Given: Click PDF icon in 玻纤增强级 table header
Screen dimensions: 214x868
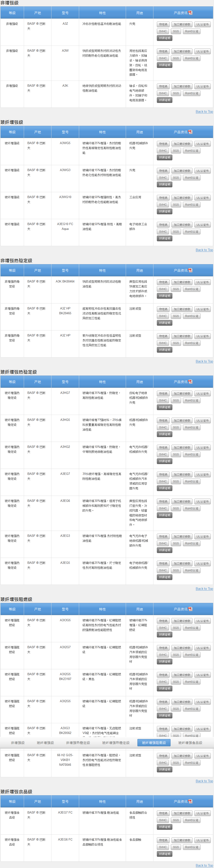Looking at the screenshot, I should point(190,132).
